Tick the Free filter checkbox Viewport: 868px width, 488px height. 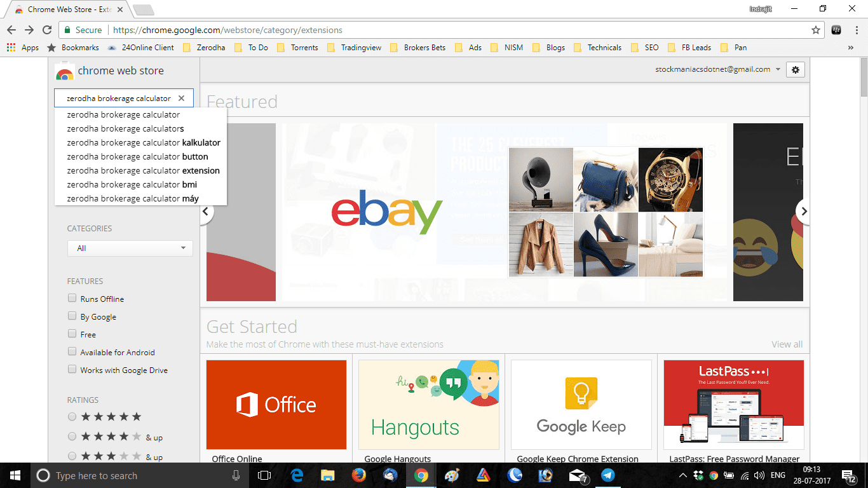point(72,334)
